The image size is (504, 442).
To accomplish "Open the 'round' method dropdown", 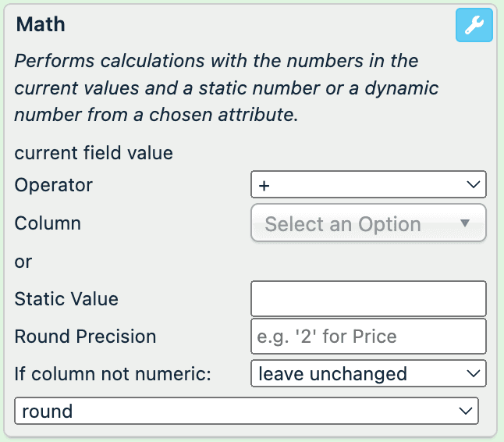I will pyautogui.click(x=246, y=411).
